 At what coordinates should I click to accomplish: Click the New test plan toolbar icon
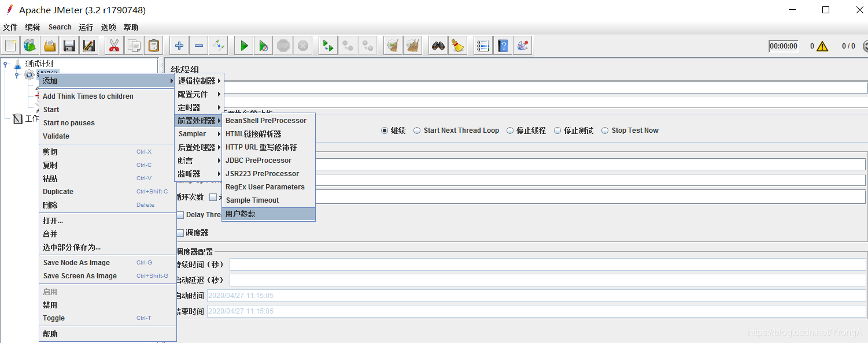point(10,45)
